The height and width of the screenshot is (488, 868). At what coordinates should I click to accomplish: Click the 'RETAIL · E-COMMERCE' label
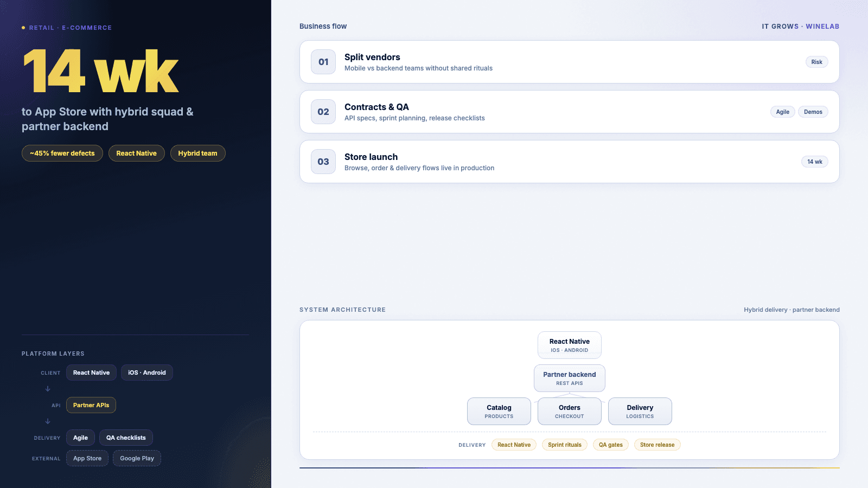click(x=71, y=28)
